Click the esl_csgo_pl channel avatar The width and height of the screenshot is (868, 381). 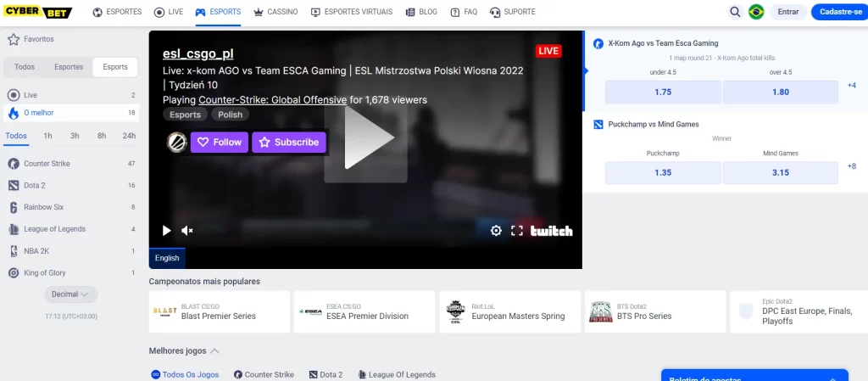point(176,143)
